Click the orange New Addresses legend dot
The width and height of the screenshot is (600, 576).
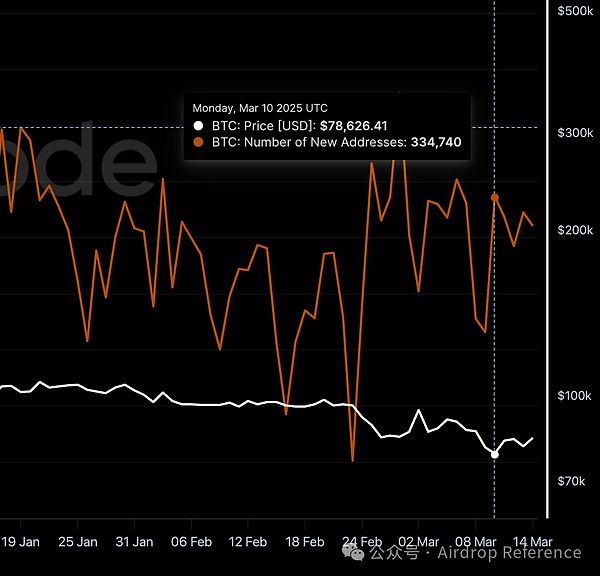(198, 143)
